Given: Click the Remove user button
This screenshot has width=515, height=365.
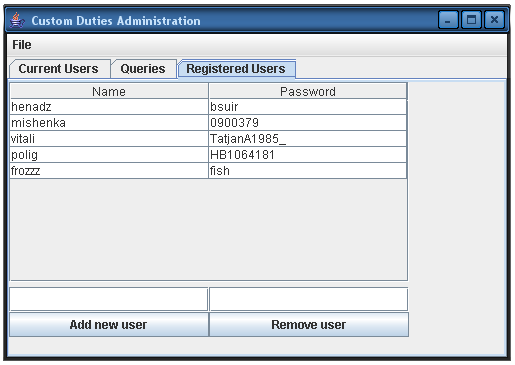Looking at the screenshot, I should (x=309, y=324).
